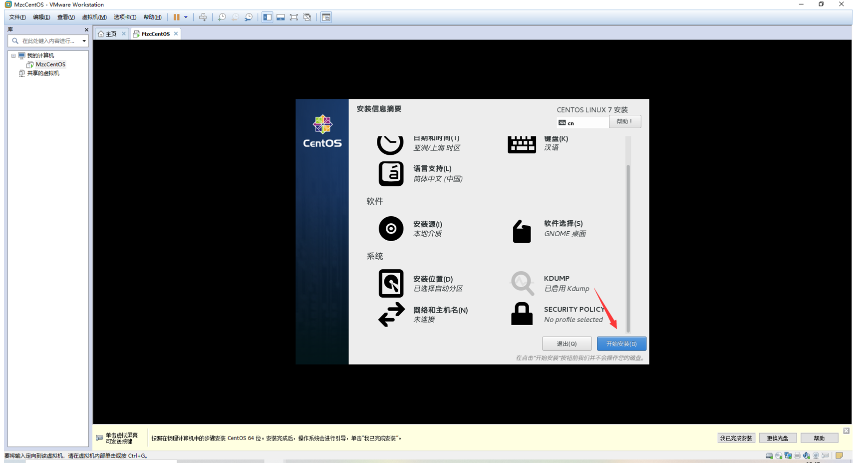This screenshot has width=868, height=467.
Task: Close the 主页 tab
Action: point(124,34)
